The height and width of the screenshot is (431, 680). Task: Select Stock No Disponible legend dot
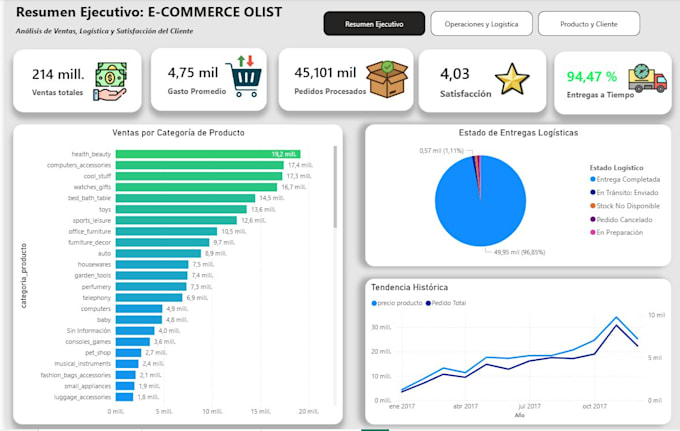point(592,206)
